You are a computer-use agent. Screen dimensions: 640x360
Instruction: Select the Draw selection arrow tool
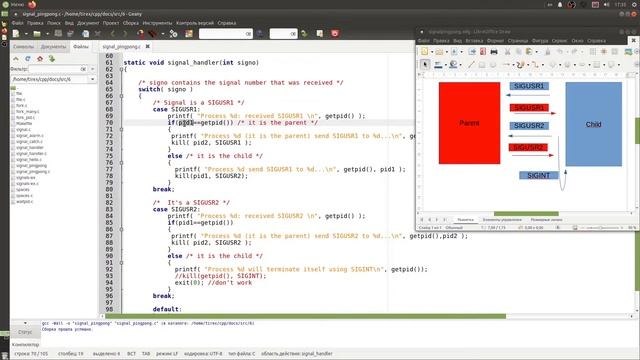click(x=425, y=64)
